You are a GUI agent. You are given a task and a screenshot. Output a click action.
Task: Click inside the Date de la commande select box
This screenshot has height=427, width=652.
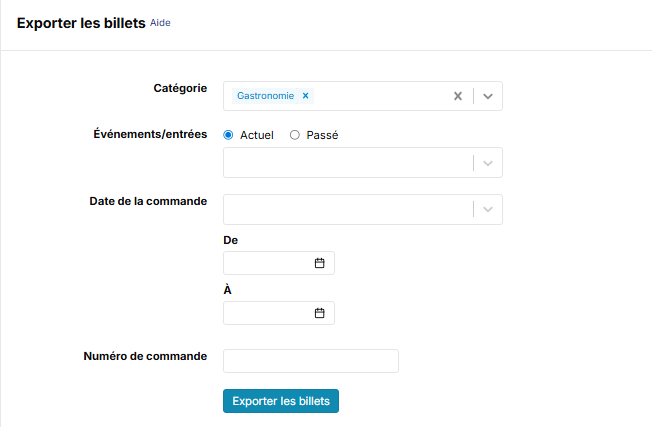[345, 209]
